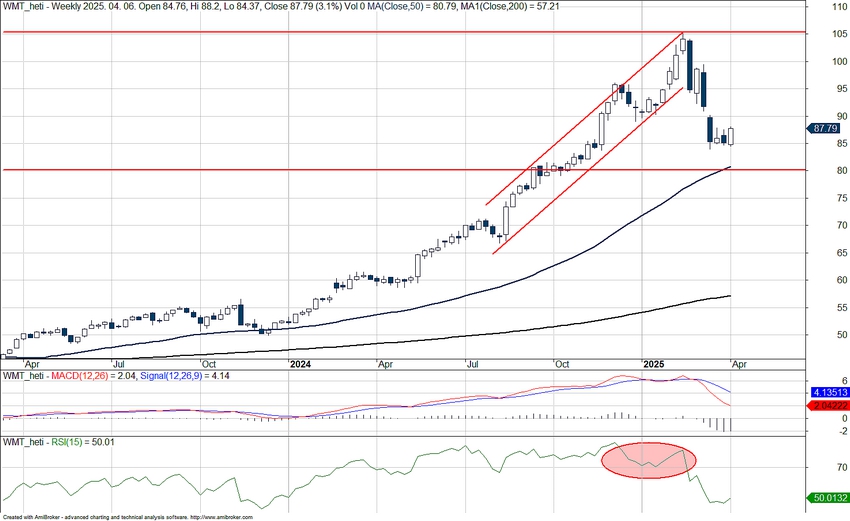Image resolution: width=850 pixels, height=521 pixels.
Task: Click the 60 price axis label
Action: click(x=842, y=280)
